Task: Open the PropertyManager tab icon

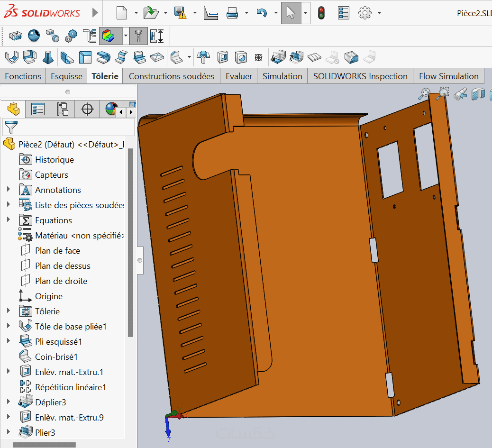Action: click(37, 110)
